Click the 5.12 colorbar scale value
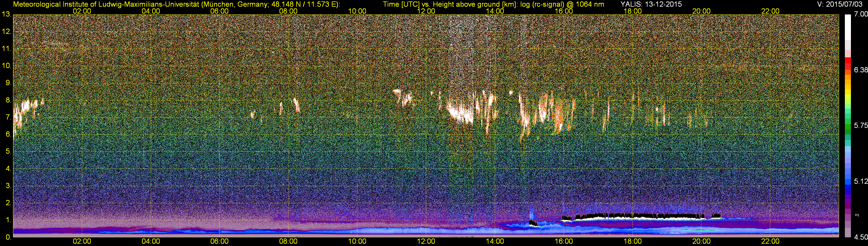Screen dimensions: 868x246 860,181
